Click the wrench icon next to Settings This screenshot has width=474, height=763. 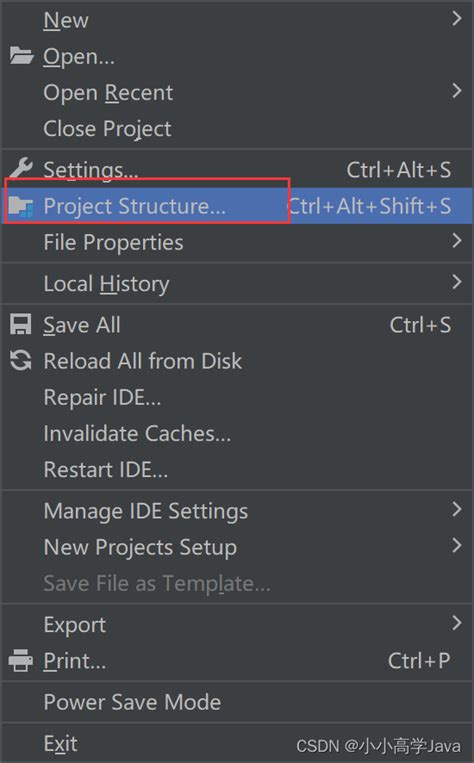pos(21,169)
